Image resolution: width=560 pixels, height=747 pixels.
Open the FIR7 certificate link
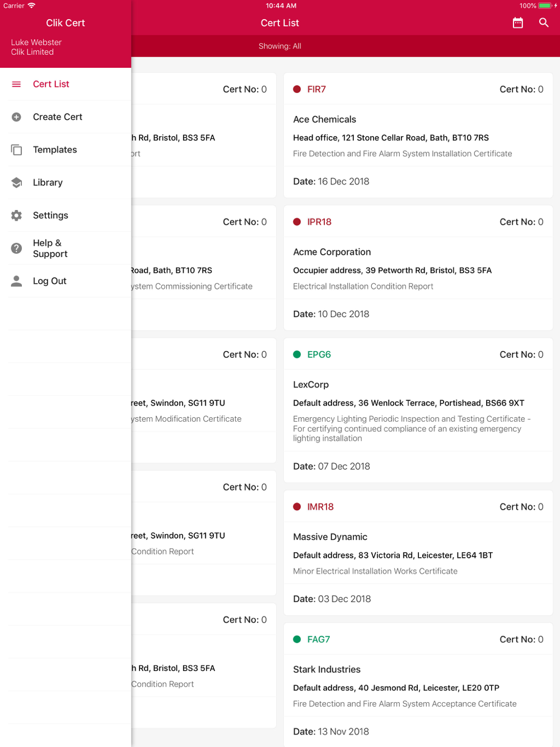click(316, 90)
